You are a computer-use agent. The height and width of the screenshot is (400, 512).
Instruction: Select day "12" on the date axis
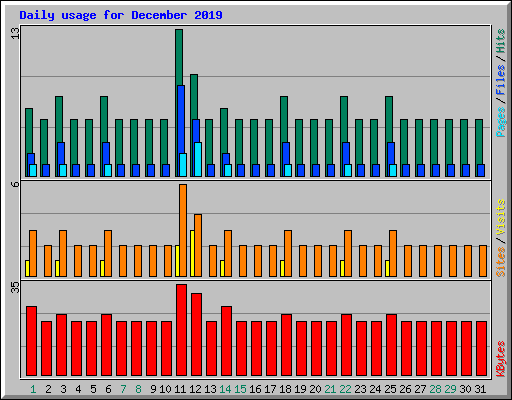pyautogui.click(x=195, y=389)
